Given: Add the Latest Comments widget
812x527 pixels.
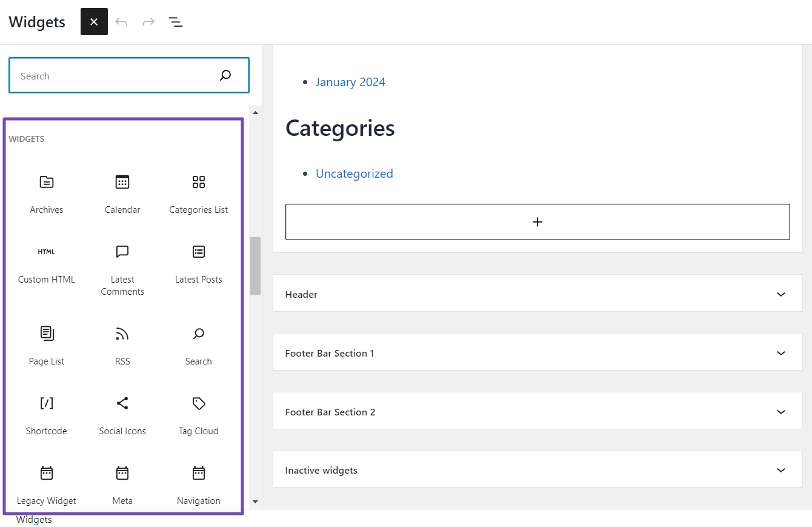Looking at the screenshot, I should click(122, 270).
